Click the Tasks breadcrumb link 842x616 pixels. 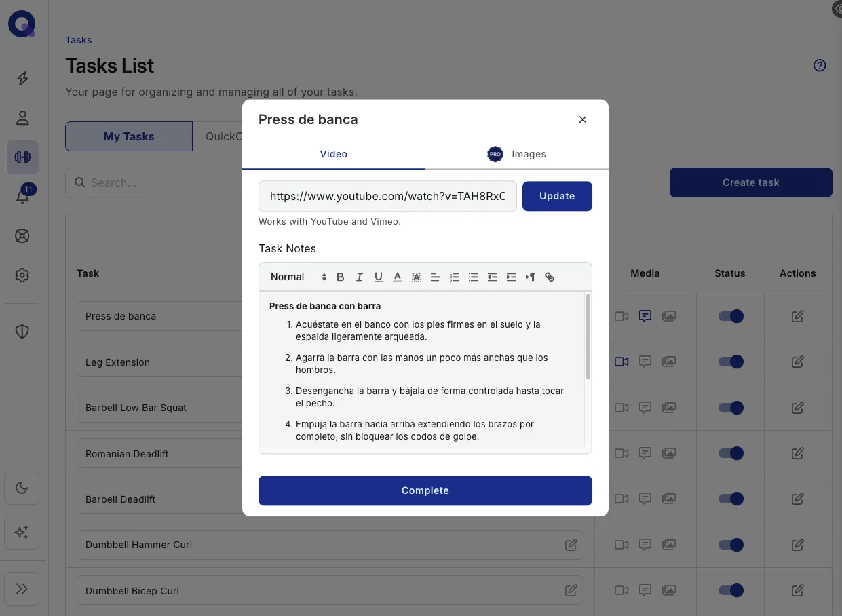79,40
